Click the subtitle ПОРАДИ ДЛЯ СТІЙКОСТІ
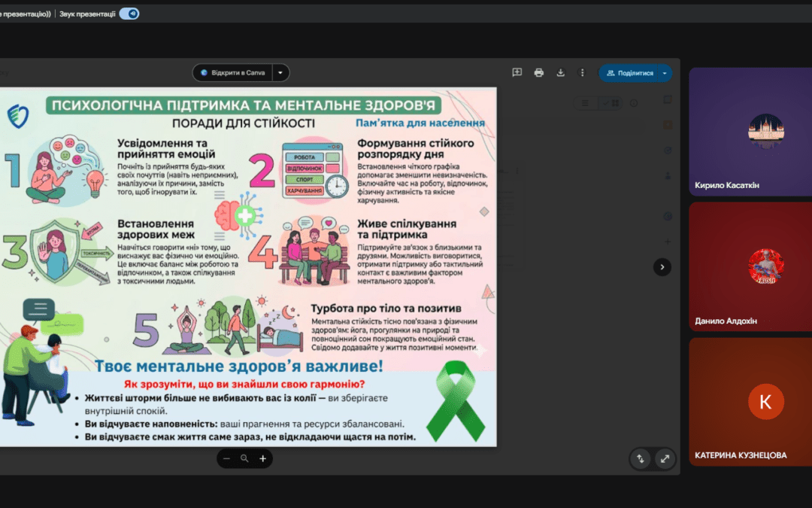Screen dimensions: 812x508 click(244, 123)
